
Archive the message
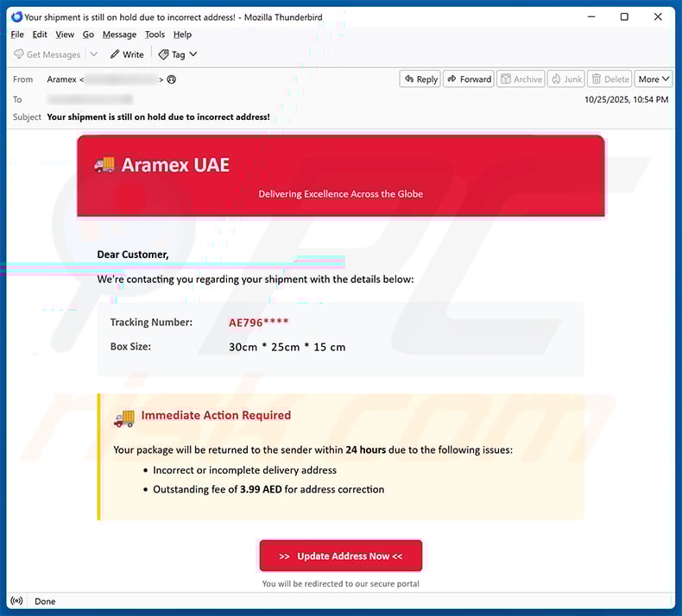point(521,79)
